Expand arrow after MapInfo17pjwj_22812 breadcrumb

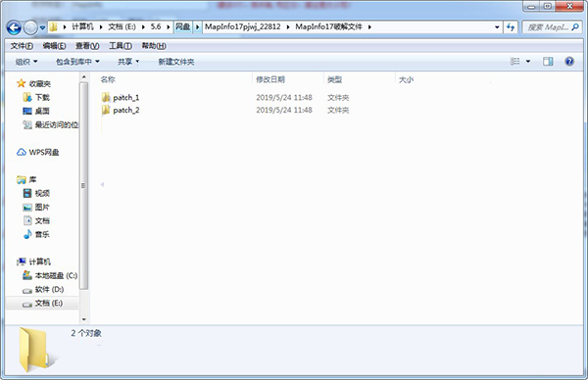(288, 27)
